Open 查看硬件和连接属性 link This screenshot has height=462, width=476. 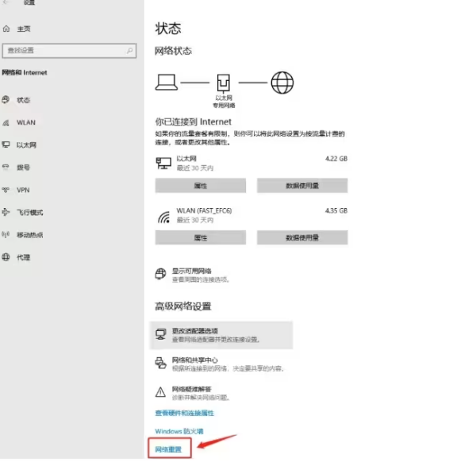[x=185, y=413]
